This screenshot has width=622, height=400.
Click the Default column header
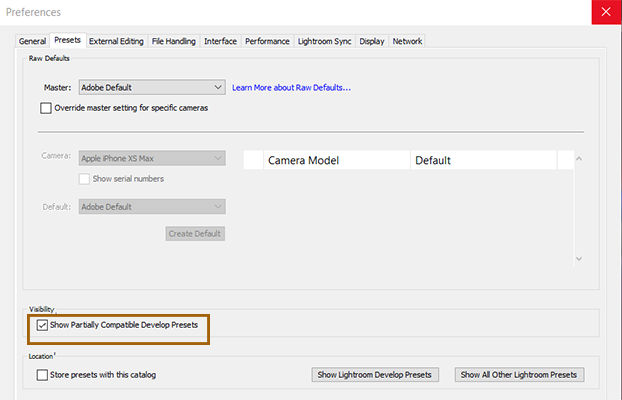[484, 160]
